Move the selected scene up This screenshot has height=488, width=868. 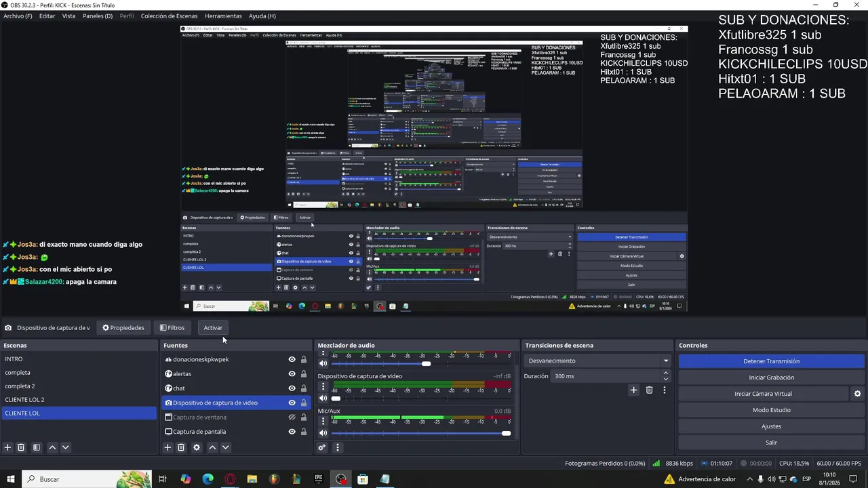(52, 447)
